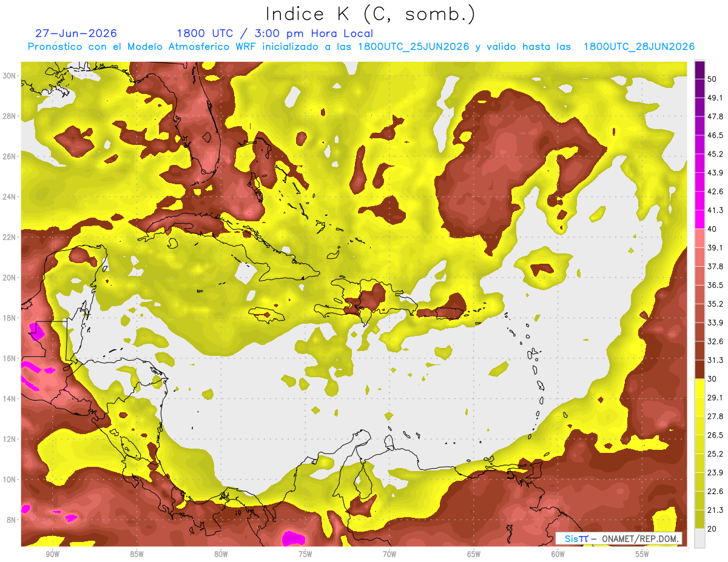Screen dimensions: 728x562
Task: Click the 'Indice K (C, somb.)' title
Action: [370, 15]
